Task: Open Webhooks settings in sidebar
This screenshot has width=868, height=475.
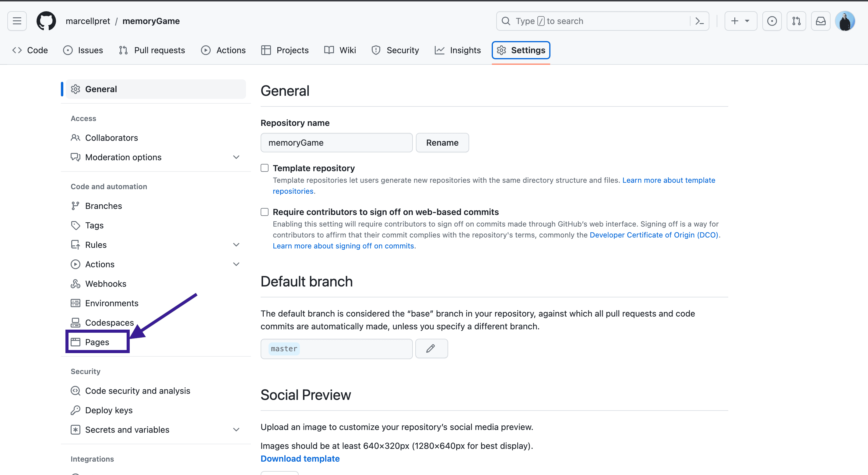Action: tap(105, 283)
